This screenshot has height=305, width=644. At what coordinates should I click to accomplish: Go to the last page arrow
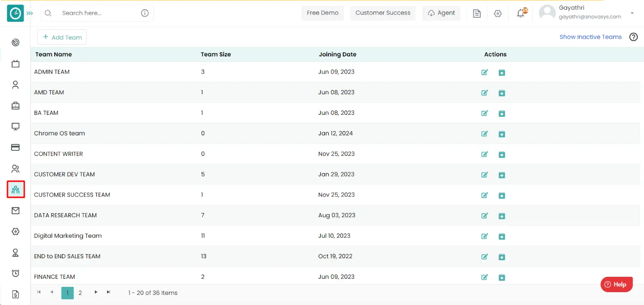108,292
